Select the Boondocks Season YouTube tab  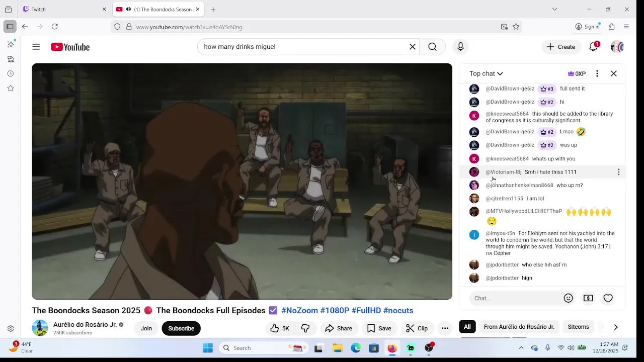[157, 9]
